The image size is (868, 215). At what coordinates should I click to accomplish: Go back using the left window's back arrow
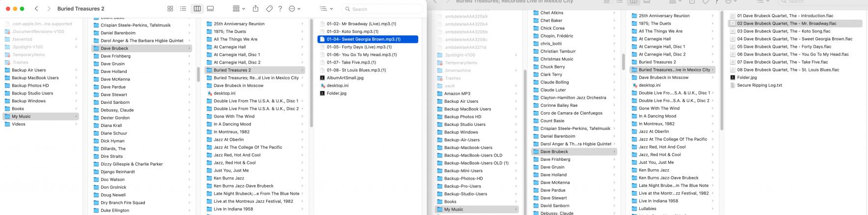(37, 9)
